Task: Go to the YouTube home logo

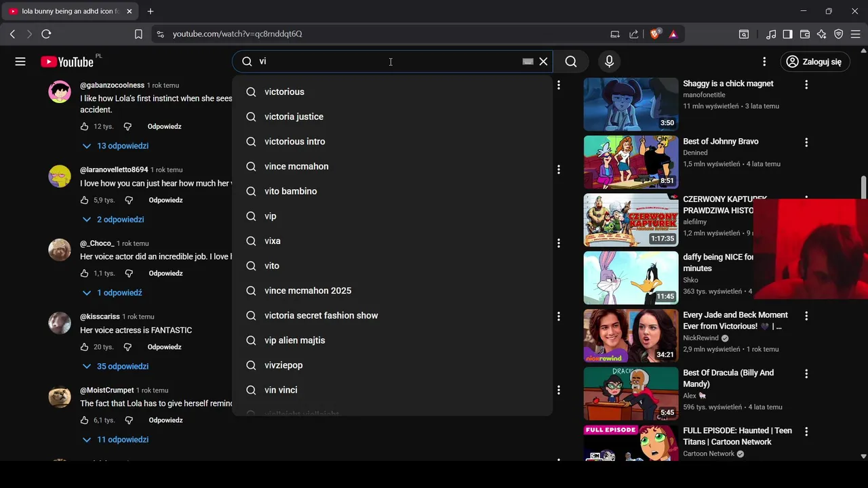Action: point(66,62)
